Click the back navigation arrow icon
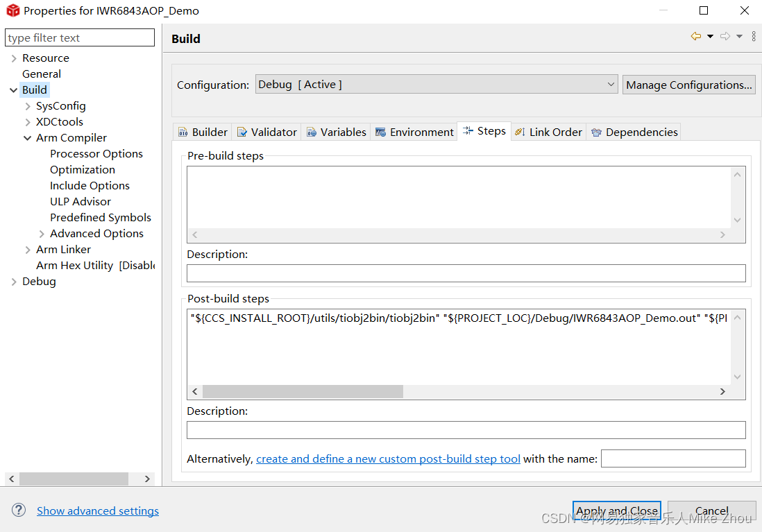The image size is (762, 532). [x=696, y=37]
